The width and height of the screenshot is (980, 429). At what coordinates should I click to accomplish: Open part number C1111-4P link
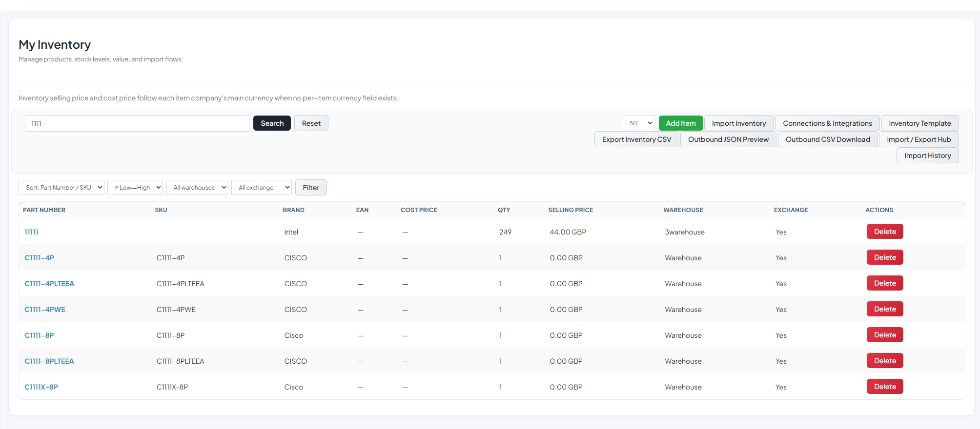click(40, 258)
